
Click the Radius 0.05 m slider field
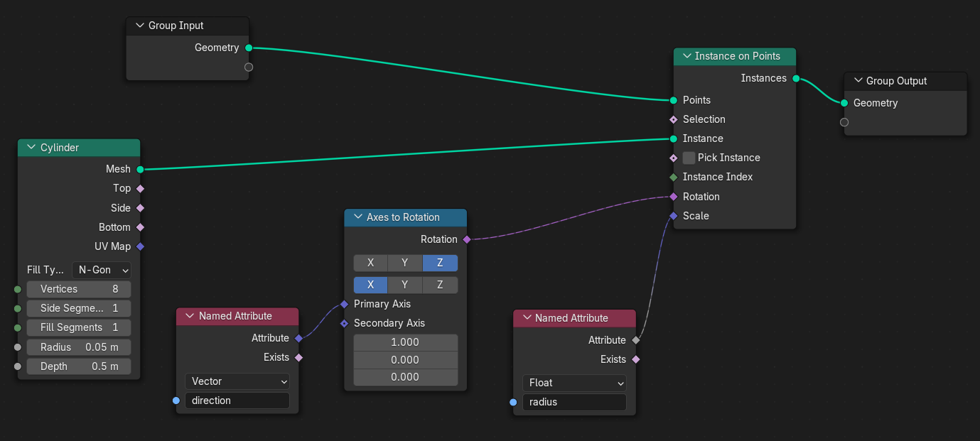[78, 347]
